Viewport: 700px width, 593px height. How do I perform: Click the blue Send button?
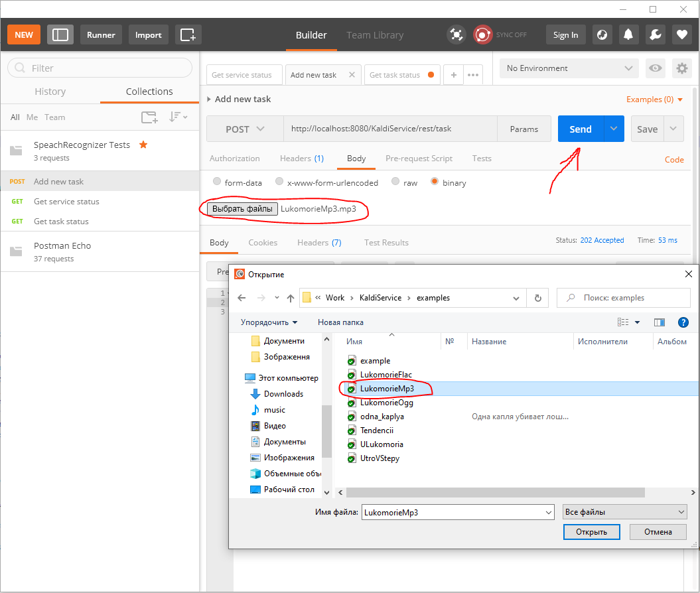point(581,129)
